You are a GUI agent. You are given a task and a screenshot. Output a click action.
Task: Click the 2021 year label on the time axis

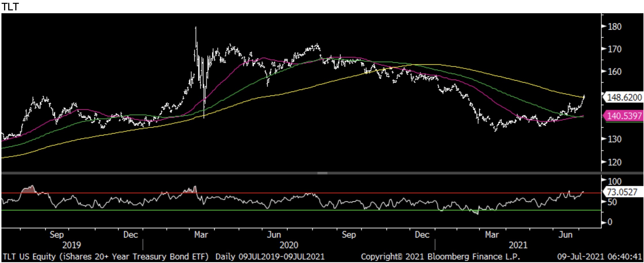coord(518,245)
